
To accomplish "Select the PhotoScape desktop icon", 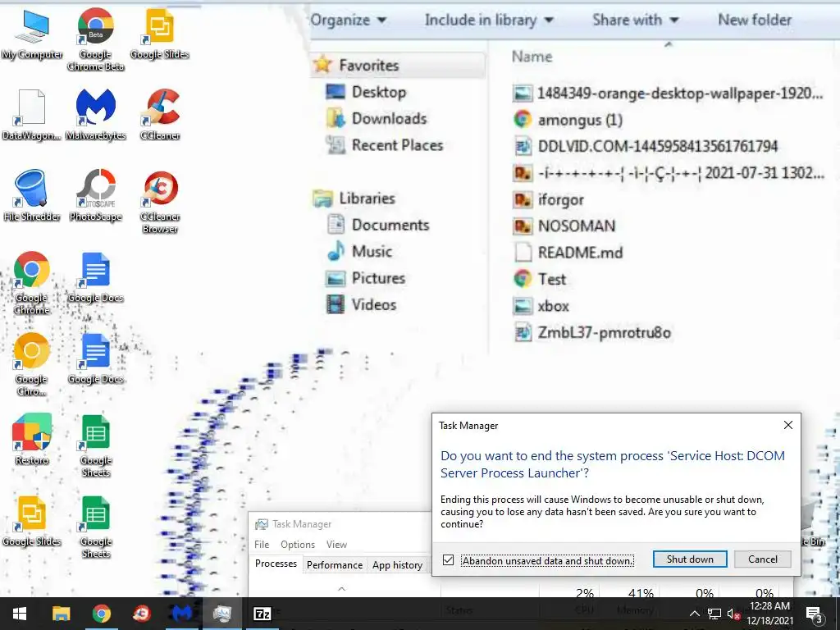I will (x=95, y=195).
